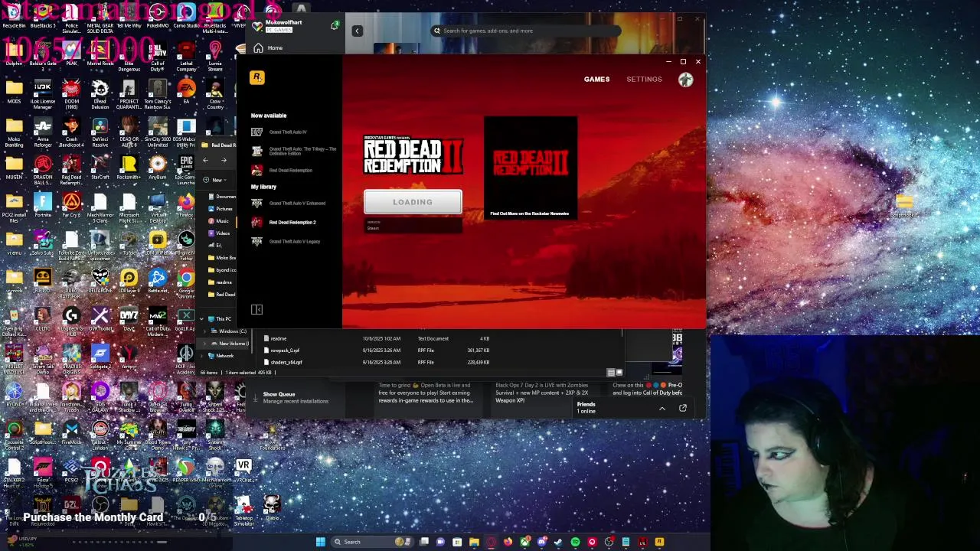The height and width of the screenshot is (551, 980).
Task: Open the VRChat desktop shortcut
Action: point(243,469)
